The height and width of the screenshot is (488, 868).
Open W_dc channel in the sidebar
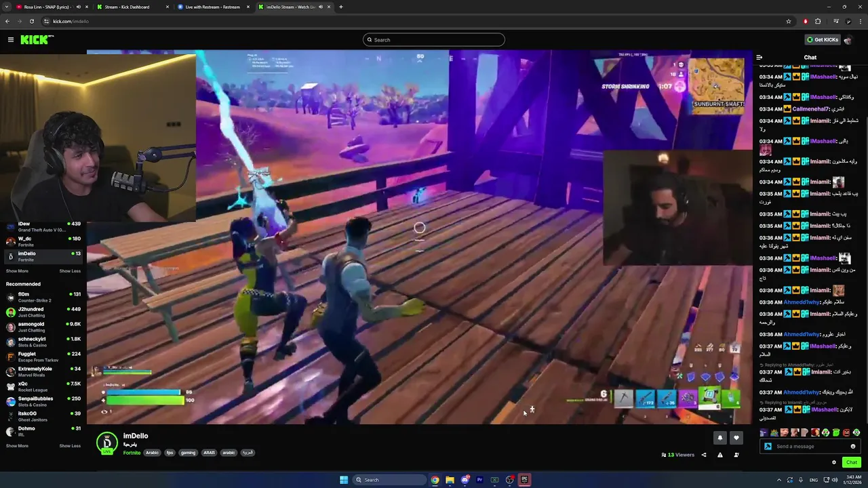tap(43, 241)
